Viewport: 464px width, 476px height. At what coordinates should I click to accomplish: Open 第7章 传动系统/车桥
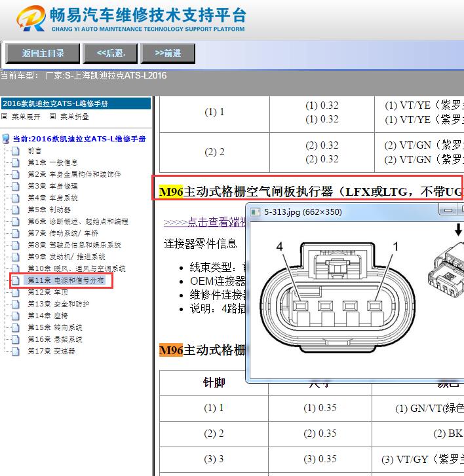[63, 233]
